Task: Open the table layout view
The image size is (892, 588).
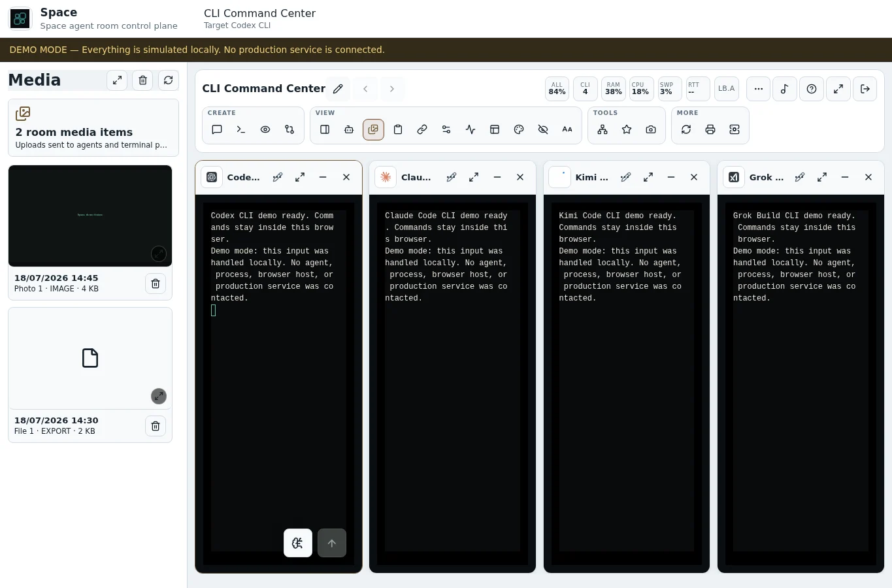Action: pyautogui.click(x=495, y=129)
